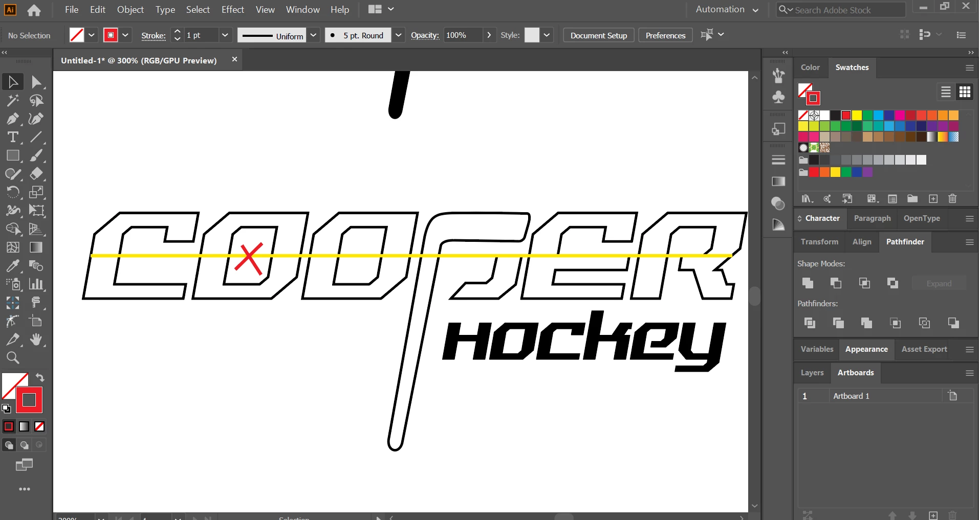Click the Document Setup button
Viewport: 980px width, 520px height.
pos(599,35)
